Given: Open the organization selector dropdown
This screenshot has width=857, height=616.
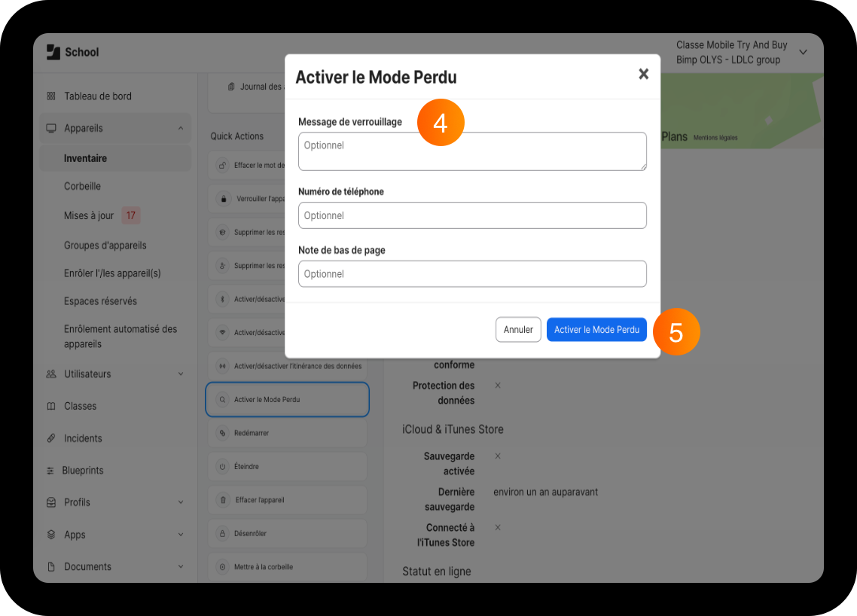Looking at the screenshot, I should 803,53.
